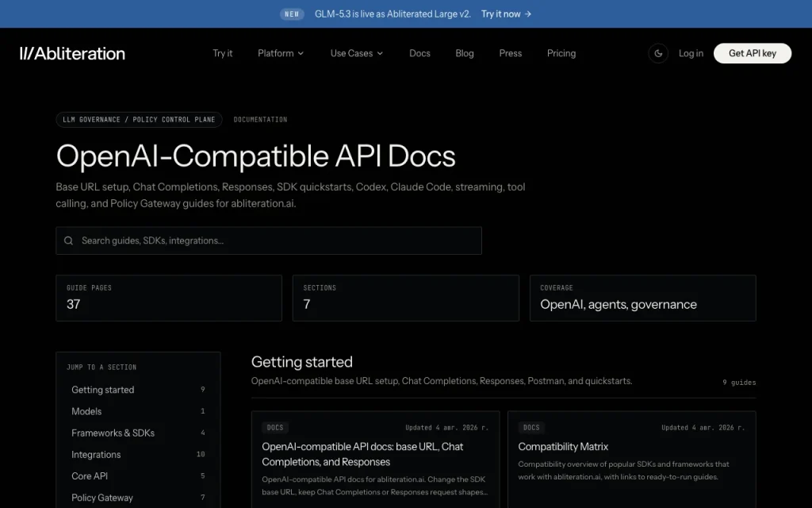Screen dimensions: 812x508
Task: Click the Coverage stat card
Action: [x=642, y=298]
